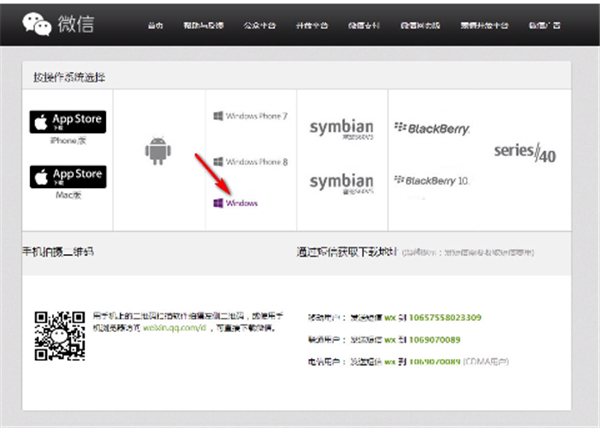Select the Windows Phone 7 download link
Viewport: 600px width, 428px height.
[250, 116]
